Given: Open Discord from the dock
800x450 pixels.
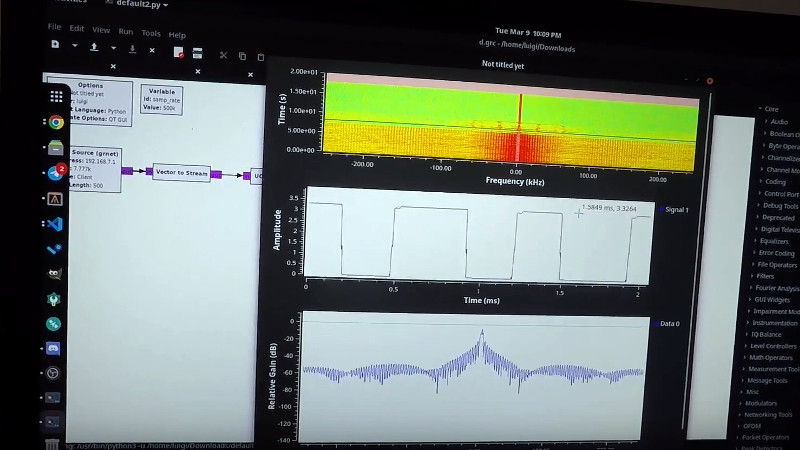Looking at the screenshot, I should [54, 348].
